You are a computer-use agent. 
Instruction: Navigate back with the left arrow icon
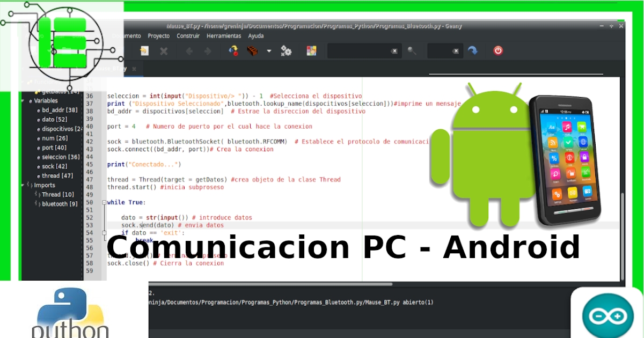pos(189,51)
